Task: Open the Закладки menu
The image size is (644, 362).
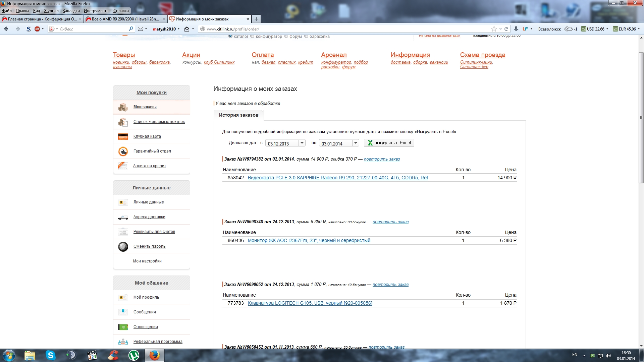Action: [x=71, y=11]
